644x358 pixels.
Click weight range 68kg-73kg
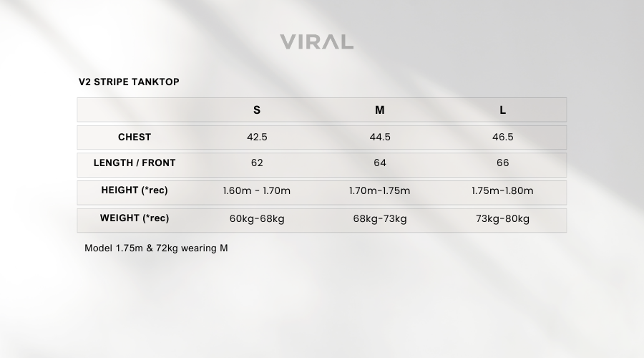[380, 218]
